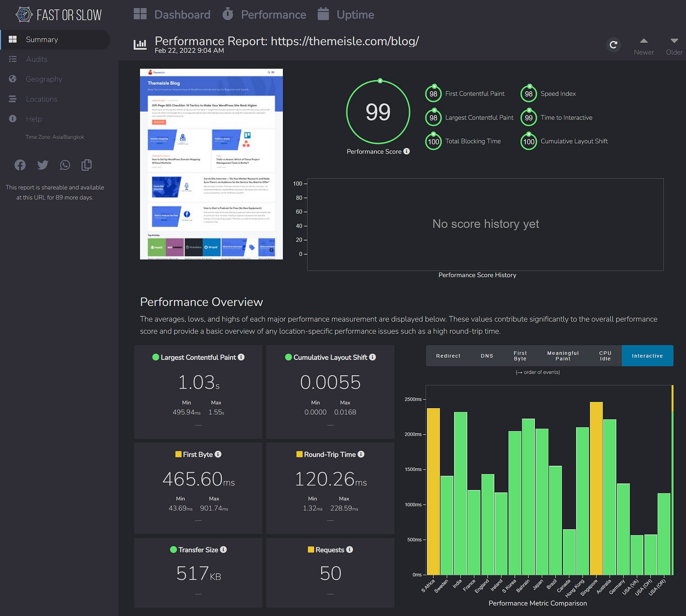
Task: Copy the shareable report link
Action: pos(87,165)
